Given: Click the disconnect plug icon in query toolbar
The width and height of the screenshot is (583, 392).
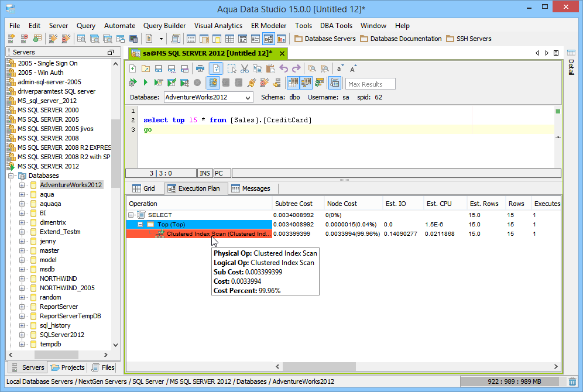Looking at the screenshot, I should 265,82.
